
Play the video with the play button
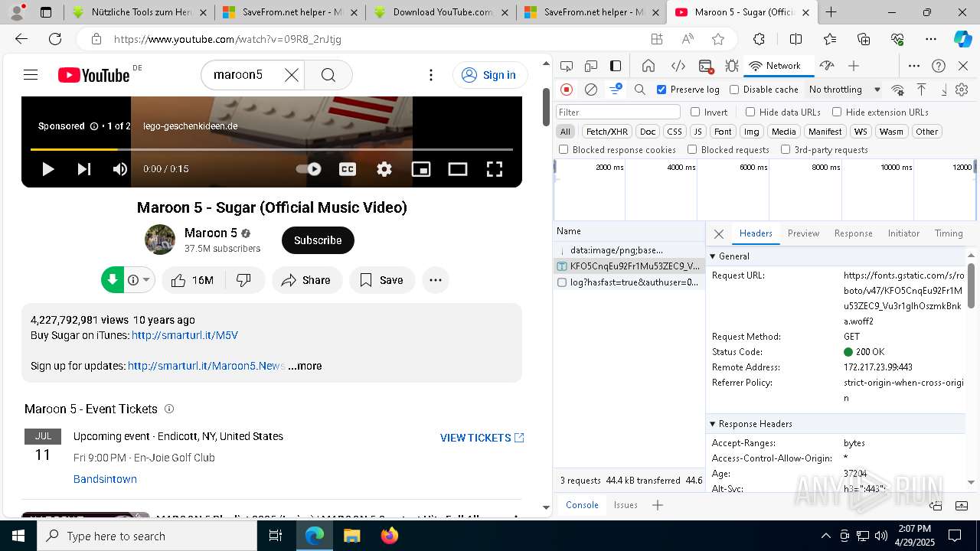click(x=47, y=169)
